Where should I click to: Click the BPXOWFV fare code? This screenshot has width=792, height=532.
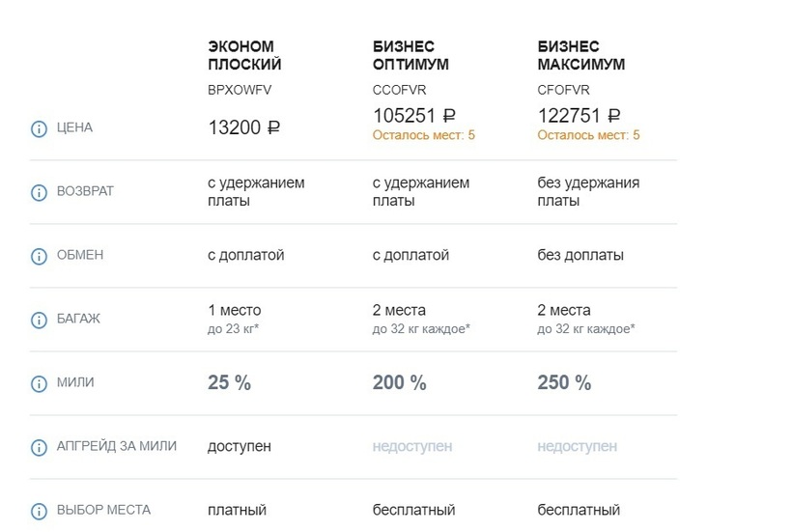(240, 90)
